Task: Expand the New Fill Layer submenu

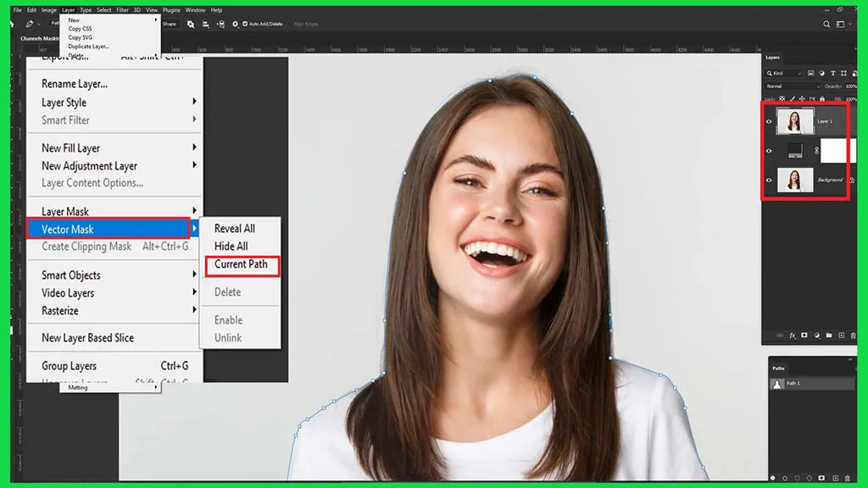Action: [194, 147]
